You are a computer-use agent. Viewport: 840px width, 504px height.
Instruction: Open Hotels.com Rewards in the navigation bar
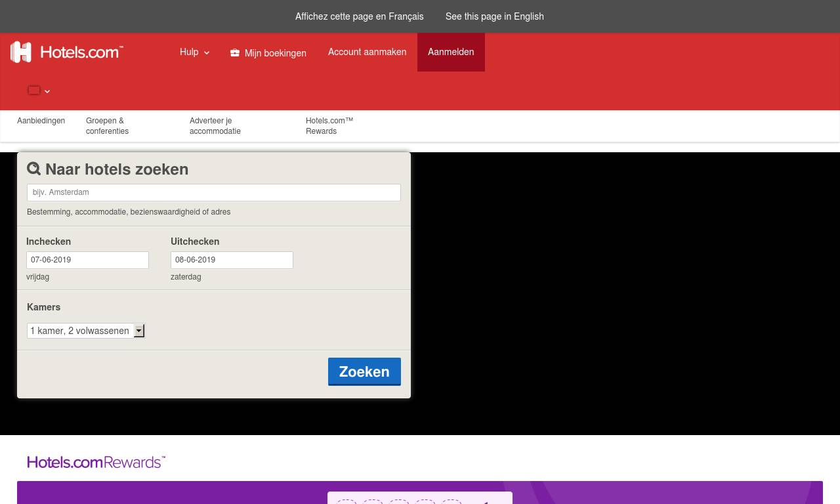tap(329, 125)
